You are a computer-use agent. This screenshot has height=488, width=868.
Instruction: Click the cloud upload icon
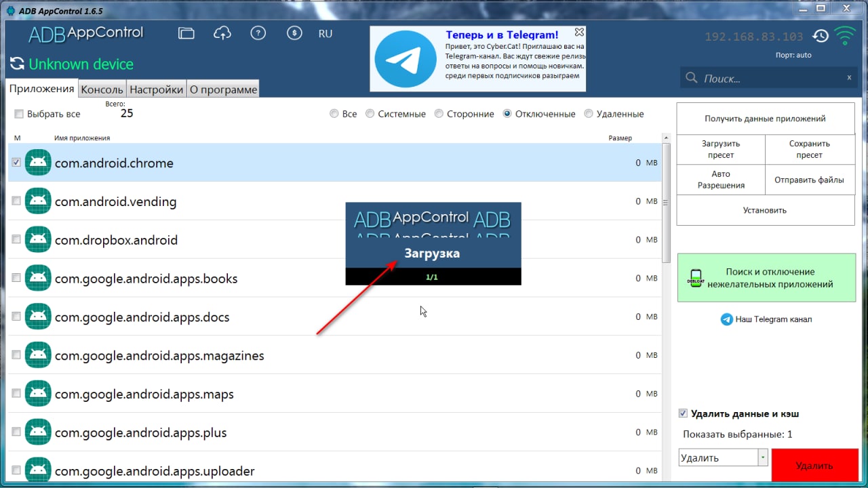tap(222, 33)
